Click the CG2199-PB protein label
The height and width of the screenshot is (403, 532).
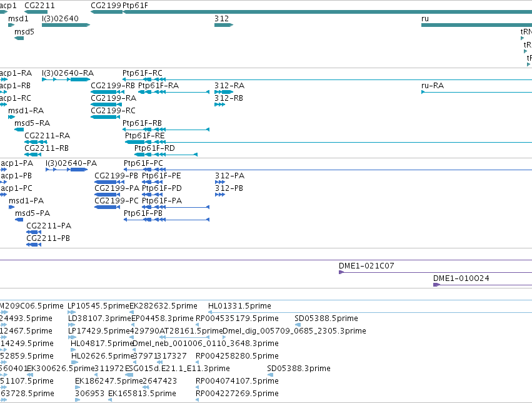click(x=116, y=176)
